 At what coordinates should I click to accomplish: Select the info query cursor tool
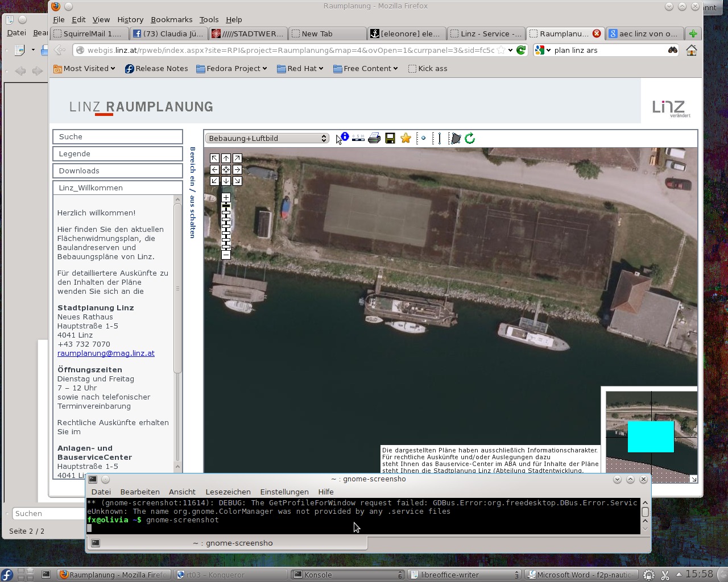tap(342, 138)
